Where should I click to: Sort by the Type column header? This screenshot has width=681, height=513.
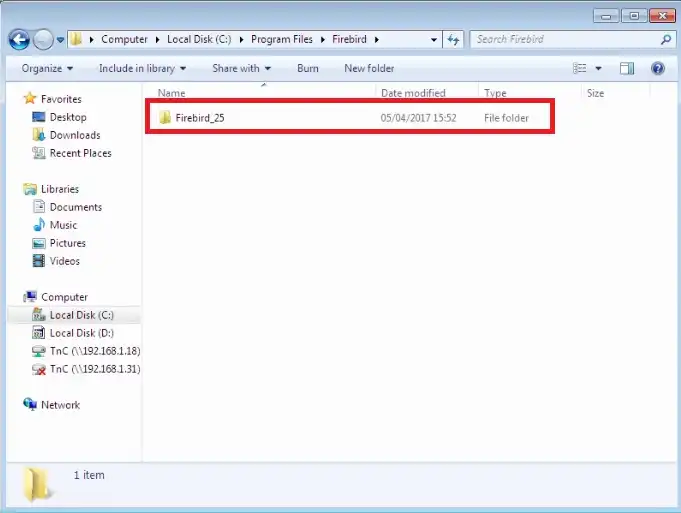coord(495,93)
